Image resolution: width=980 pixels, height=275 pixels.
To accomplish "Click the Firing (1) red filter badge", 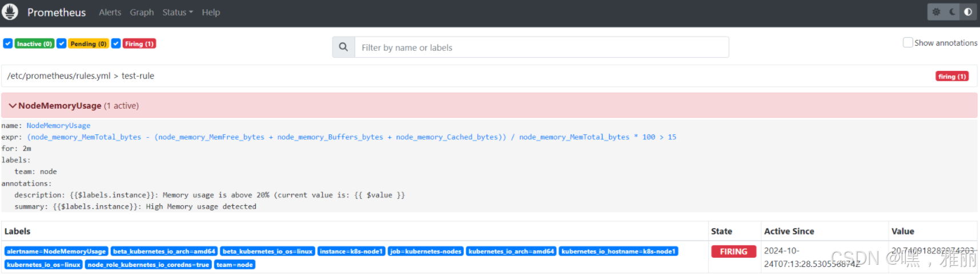I will coord(139,43).
